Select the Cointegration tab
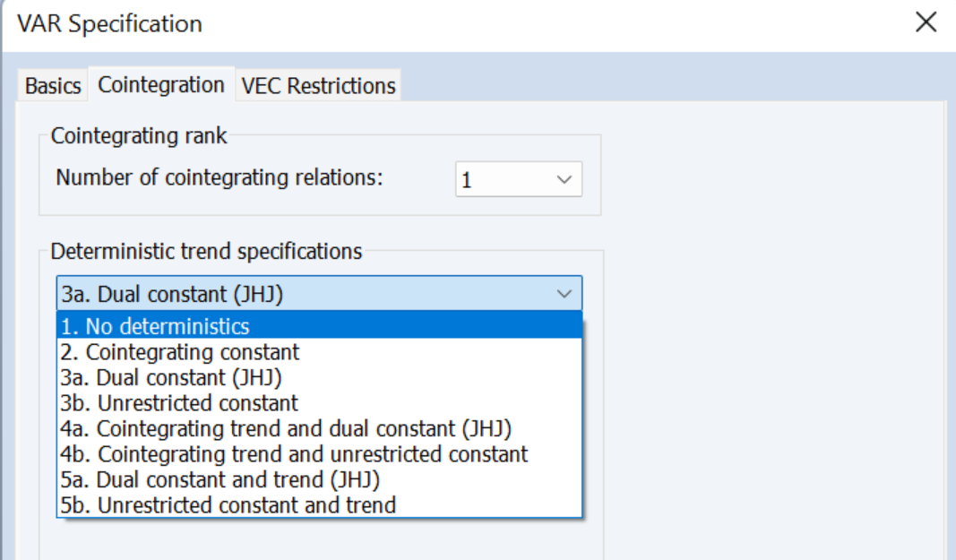 161,84
